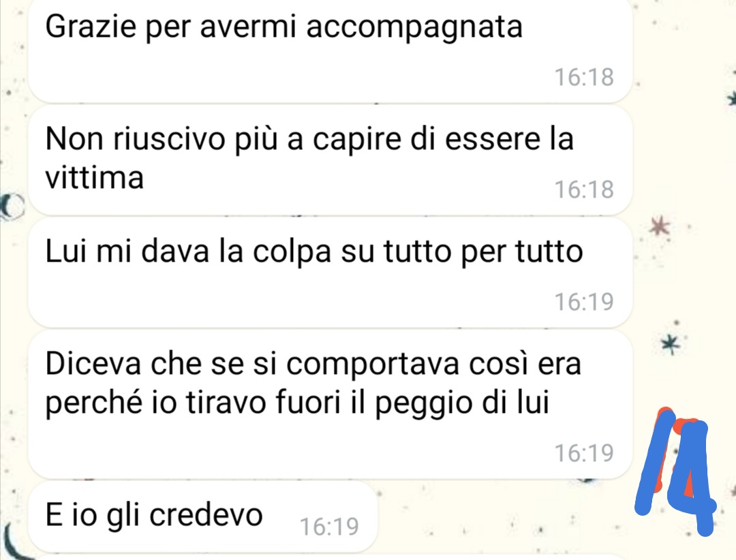Select the message 'Grazie per avermi accompagnata'
This screenshot has height=560, width=736.
pyautogui.click(x=331, y=49)
